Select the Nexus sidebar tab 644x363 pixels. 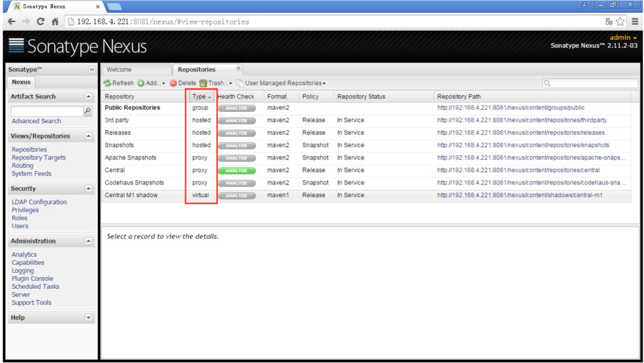[x=21, y=82]
